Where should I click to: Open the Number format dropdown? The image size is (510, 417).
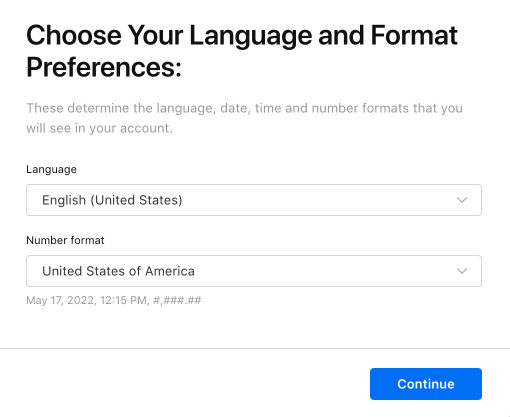[254, 271]
